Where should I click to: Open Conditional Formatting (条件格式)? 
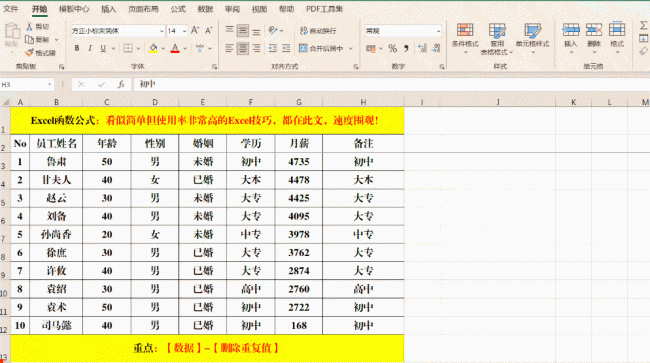[465, 39]
